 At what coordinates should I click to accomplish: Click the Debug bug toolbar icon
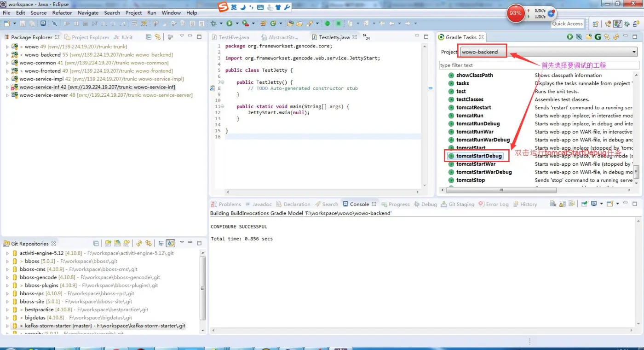214,23
